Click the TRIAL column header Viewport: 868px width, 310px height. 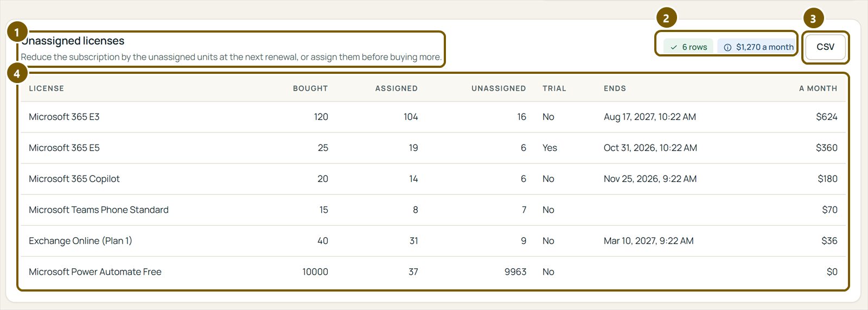554,88
